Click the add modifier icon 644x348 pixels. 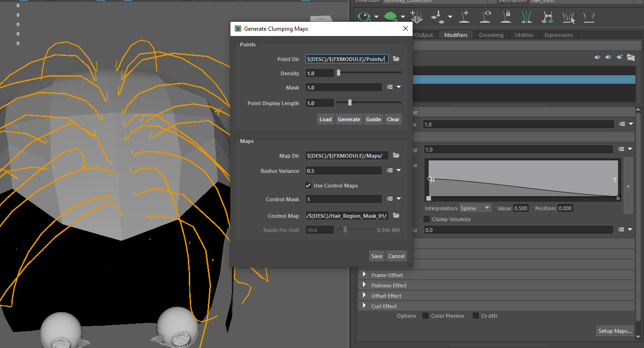tap(620, 57)
